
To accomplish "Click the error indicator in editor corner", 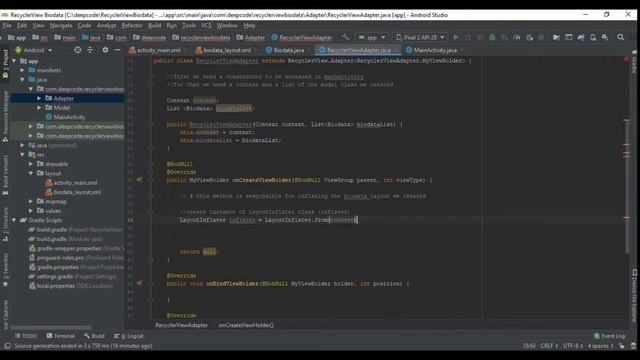I will tap(626, 59).
